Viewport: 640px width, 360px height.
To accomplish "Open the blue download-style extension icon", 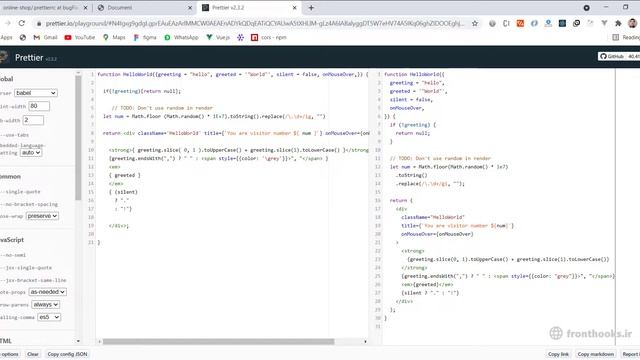I will click(548, 23).
